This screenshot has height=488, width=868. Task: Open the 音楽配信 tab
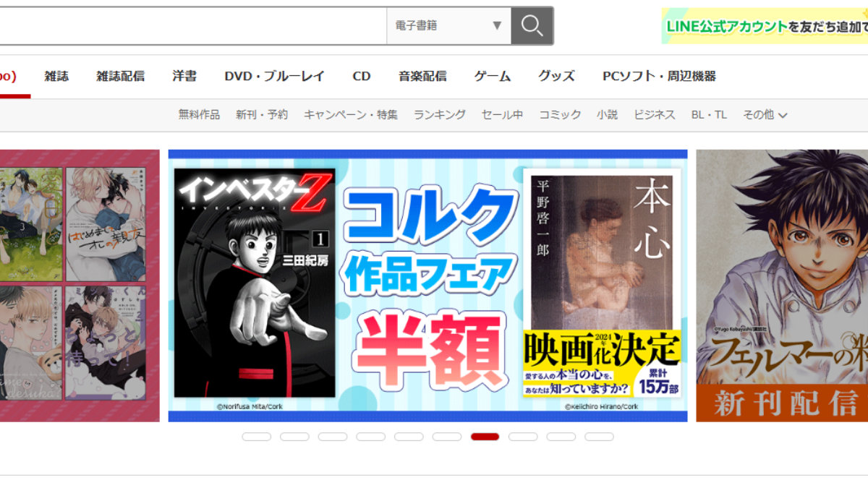point(422,76)
